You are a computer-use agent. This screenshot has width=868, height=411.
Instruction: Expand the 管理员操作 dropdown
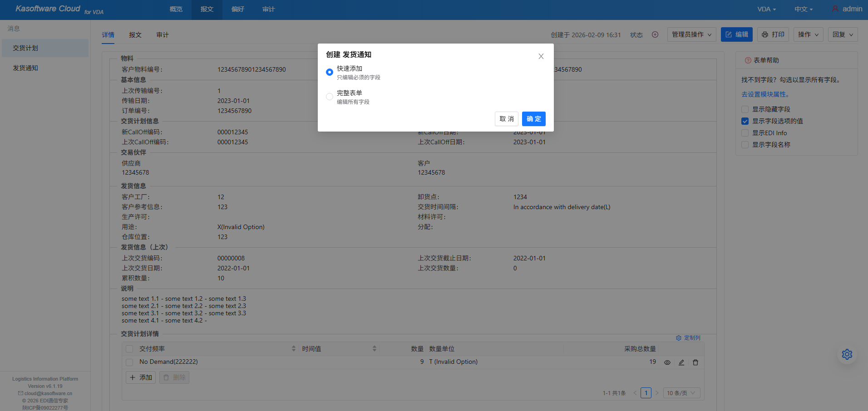[691, 34]
